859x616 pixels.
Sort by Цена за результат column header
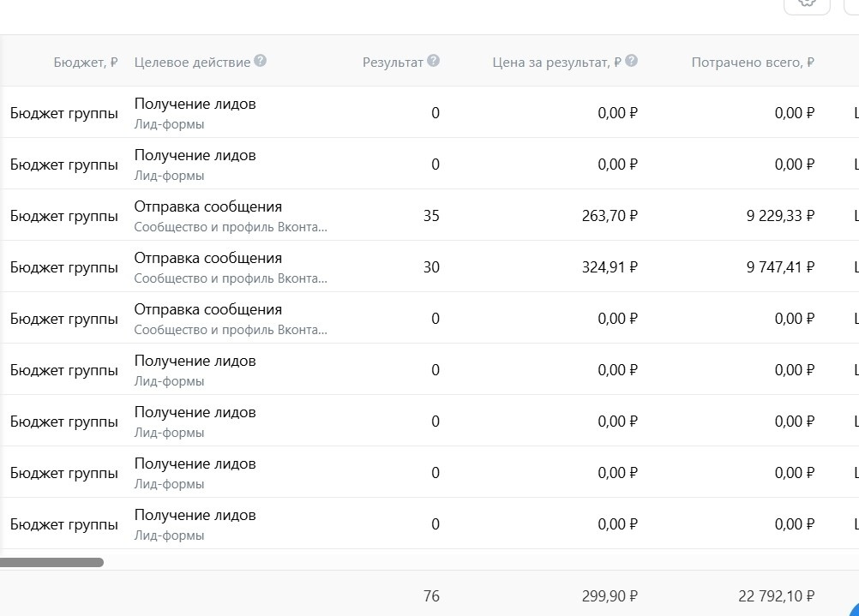pos(556,62)
